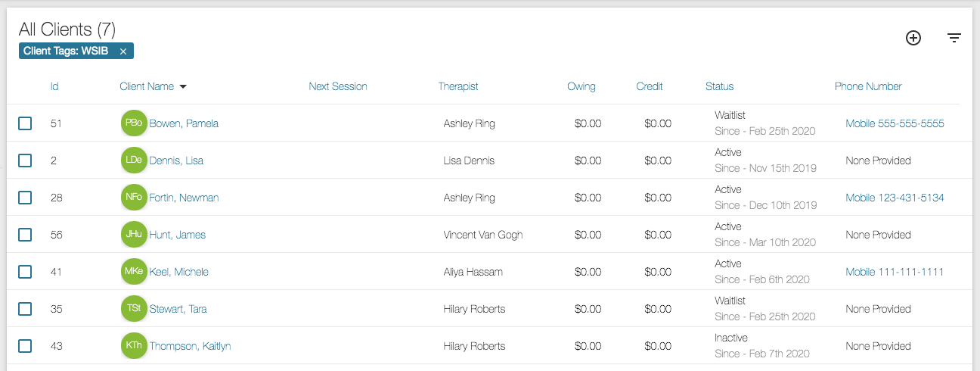This screenshot has height=371, width=980.
Task: Click the MKe avatar for Michele Keel
Action: pyautogui.click(x=134, y=272)
